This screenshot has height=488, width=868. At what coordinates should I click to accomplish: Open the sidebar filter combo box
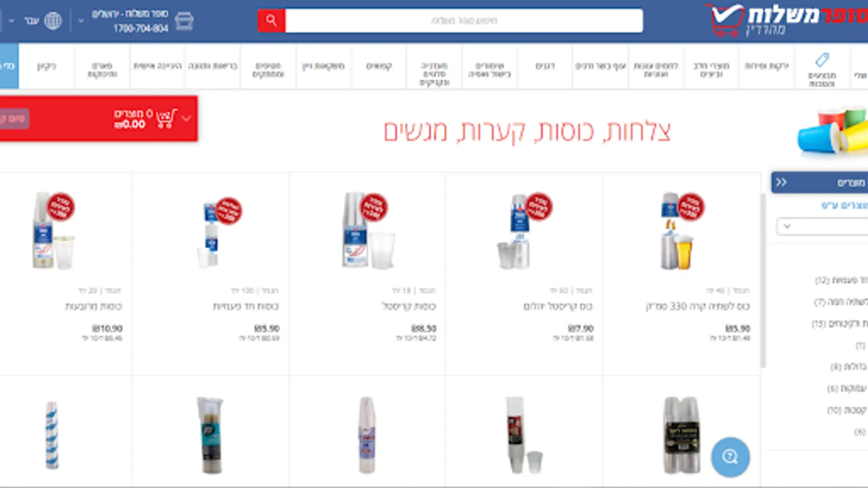click(x=822, y=226)
